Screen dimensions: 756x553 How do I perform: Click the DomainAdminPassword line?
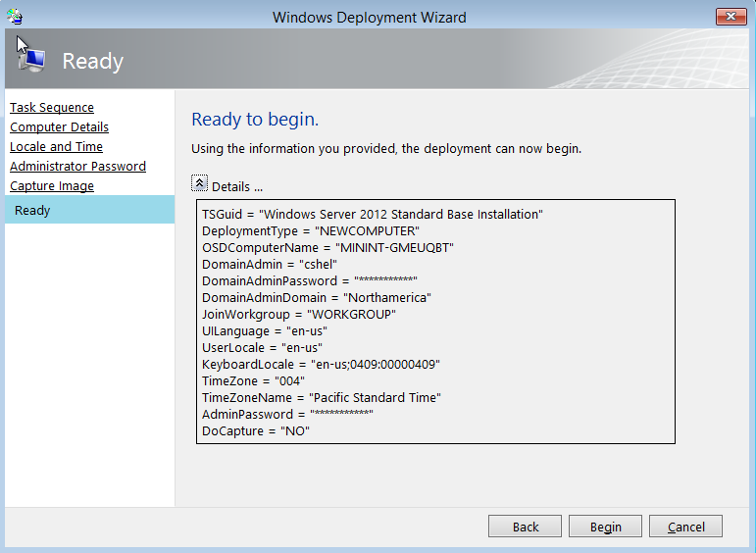pyautogui.click(x=310, y=281)
